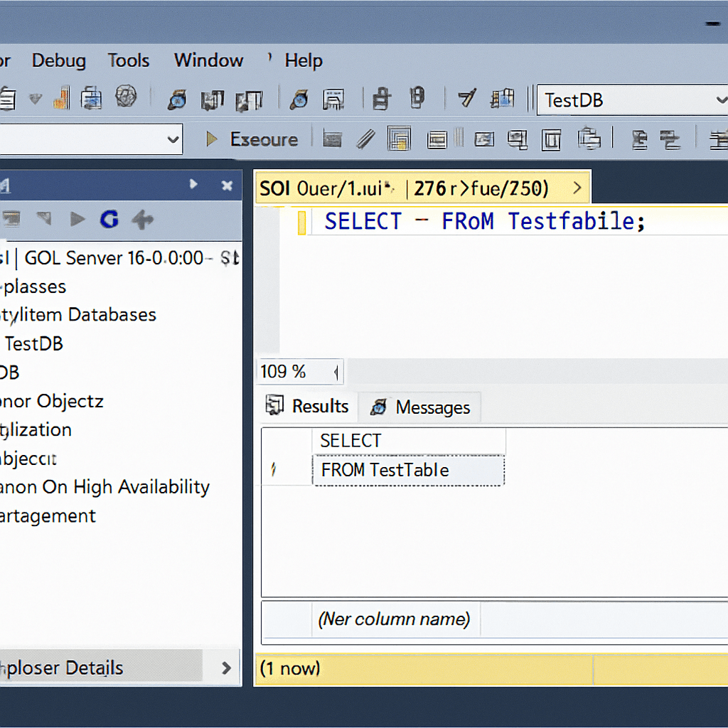Expand the Explorer Details chevron
The width and height of the screenshot is (728, 728).
[226, 668]
